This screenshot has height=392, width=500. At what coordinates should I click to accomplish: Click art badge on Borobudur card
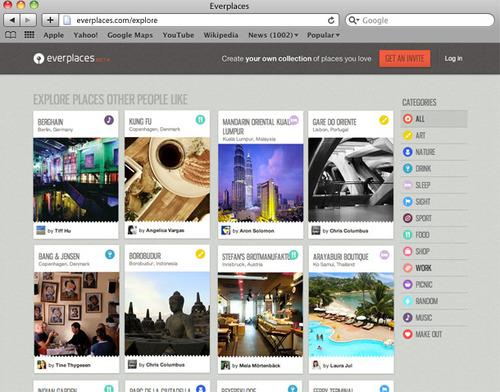coord(200,254)
